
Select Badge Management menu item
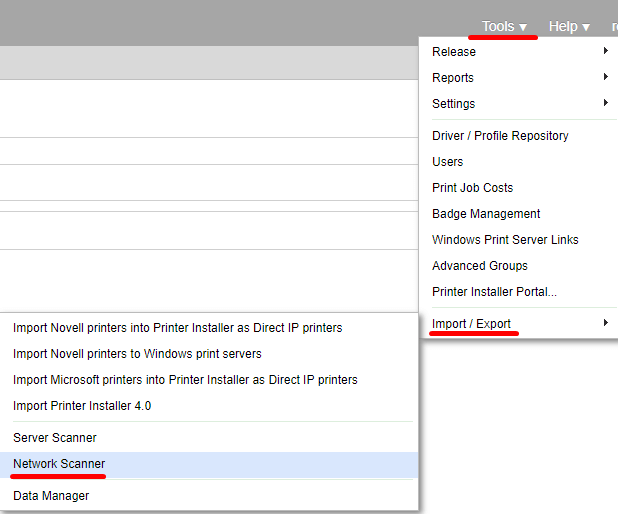coord(486,214)
